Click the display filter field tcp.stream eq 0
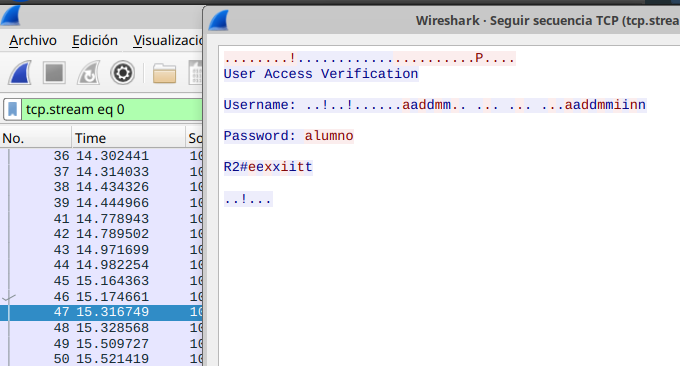The image size is (680, 366). click(113, 109)
